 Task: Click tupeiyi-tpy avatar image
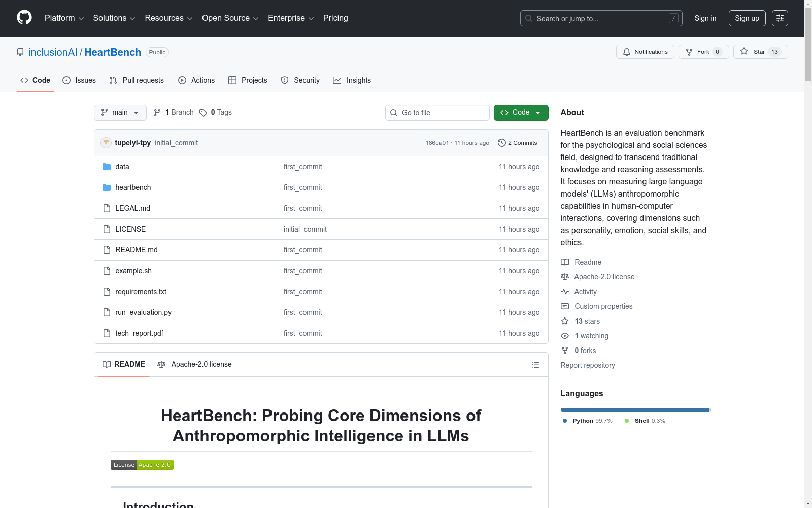106,143
